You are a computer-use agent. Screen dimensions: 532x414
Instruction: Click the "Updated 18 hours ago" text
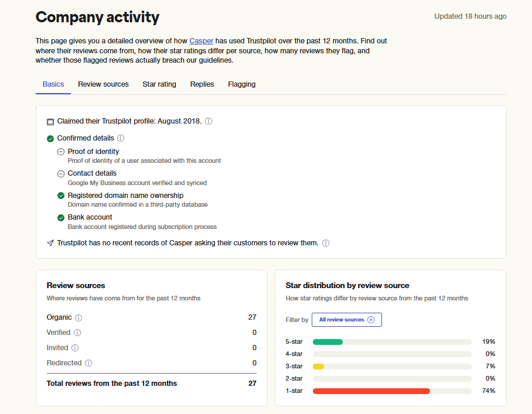tap(470, 16)
